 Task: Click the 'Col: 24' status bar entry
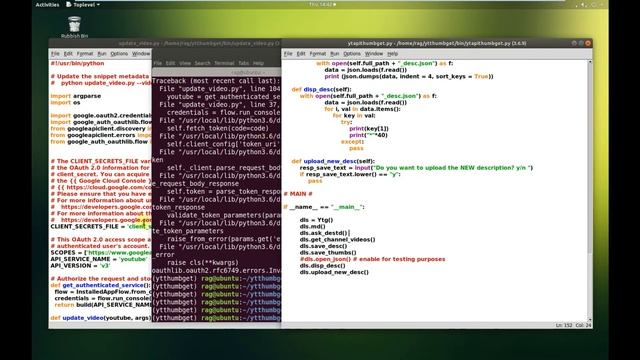pyautogui.click(x=583, y=325)
